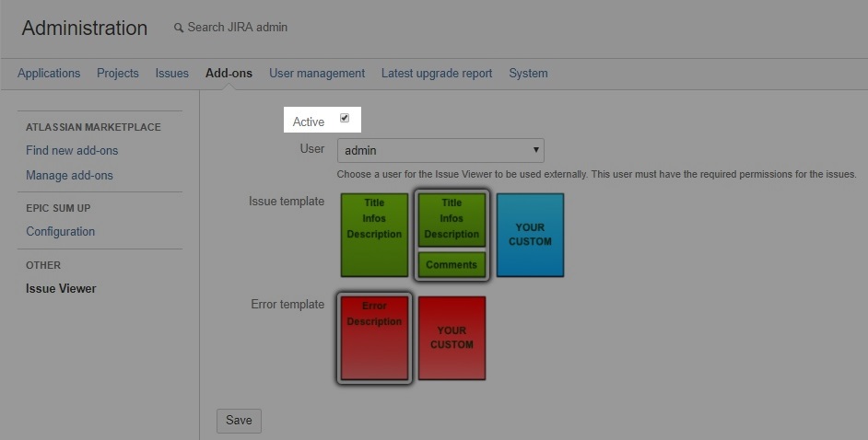The width and height of the screenshot is (868, 440).
Task: Select the red Error Description template
Action: point(374,338)
